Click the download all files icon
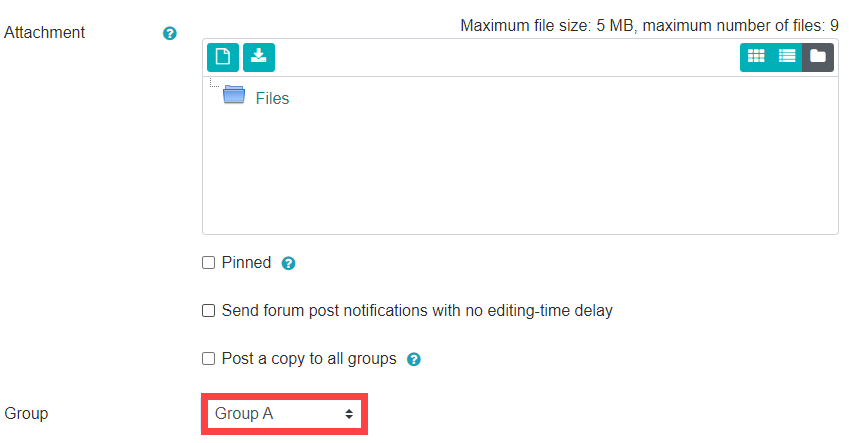 (x=259, y=57)
